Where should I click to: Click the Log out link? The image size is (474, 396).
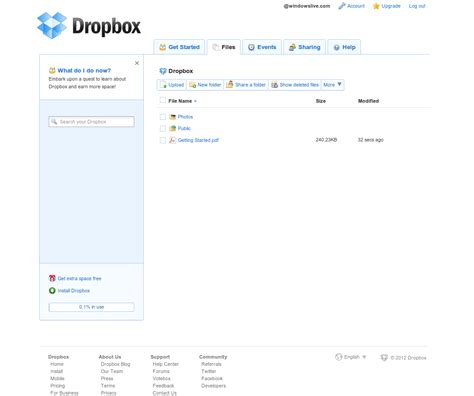(x=417, y=6)
